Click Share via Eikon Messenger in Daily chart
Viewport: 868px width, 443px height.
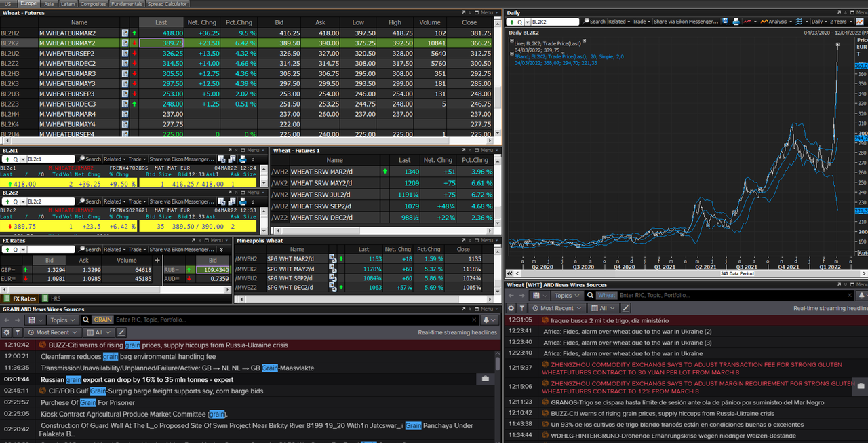[x=686, y=22]
